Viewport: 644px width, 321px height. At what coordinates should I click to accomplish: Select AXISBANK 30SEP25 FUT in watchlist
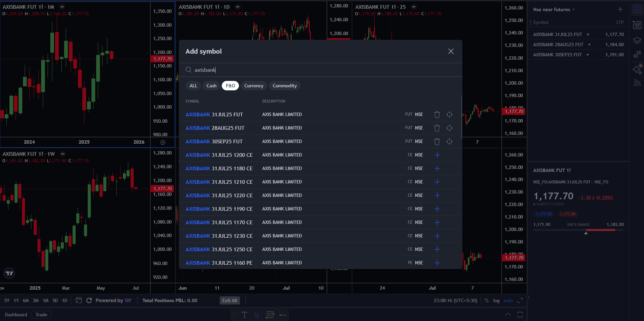click(578, 55)
